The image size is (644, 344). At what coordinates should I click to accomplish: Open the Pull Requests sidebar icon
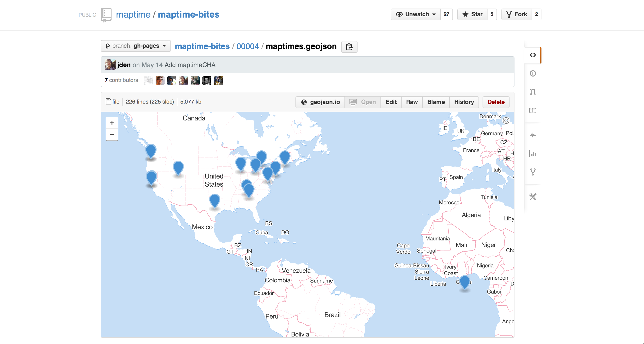click(533, 92)
